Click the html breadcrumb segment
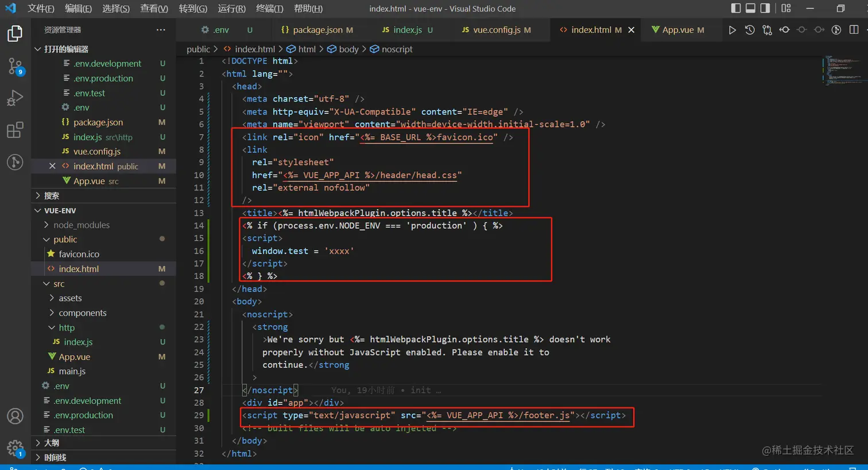Screen dimensions: 868x470 [x=301, y=49]
